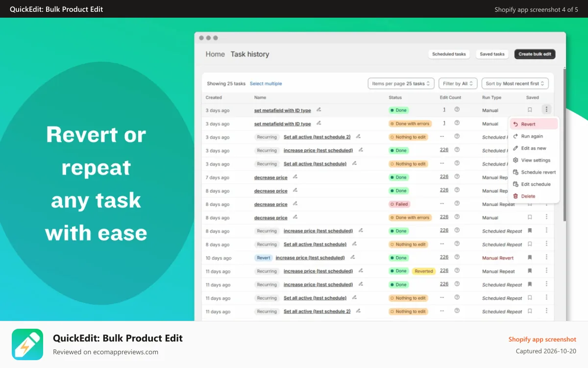Click the 'Manual Revert' run type text
This screenshot has height=368, width=588.
pyautogui.click(x=498, y=258)
